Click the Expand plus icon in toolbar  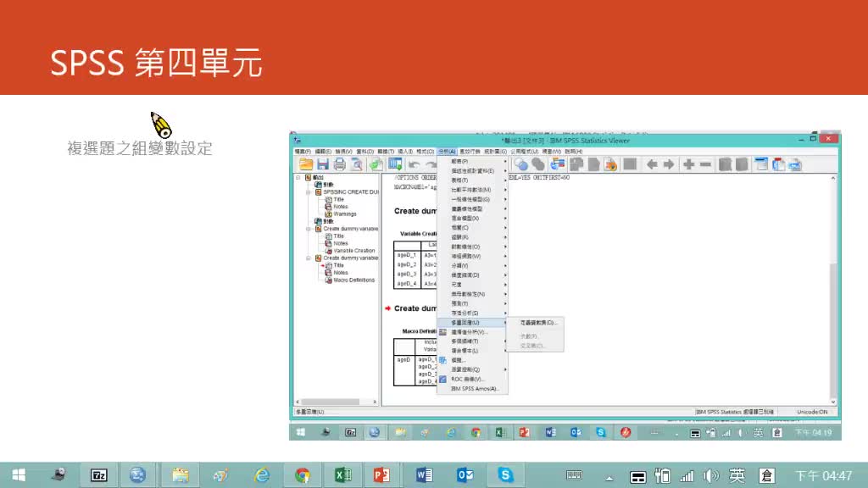coord(688,164)
